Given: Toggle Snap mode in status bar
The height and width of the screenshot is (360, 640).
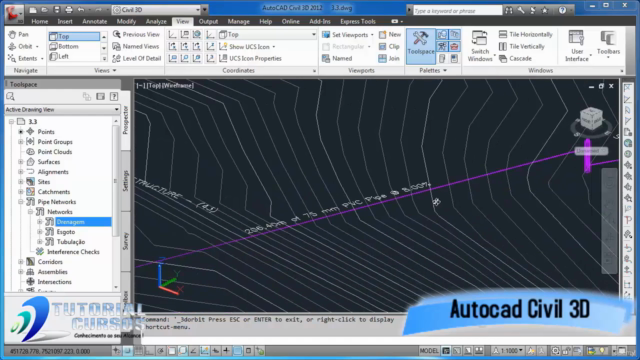Looking at the screenshot, I should (128, 351).
